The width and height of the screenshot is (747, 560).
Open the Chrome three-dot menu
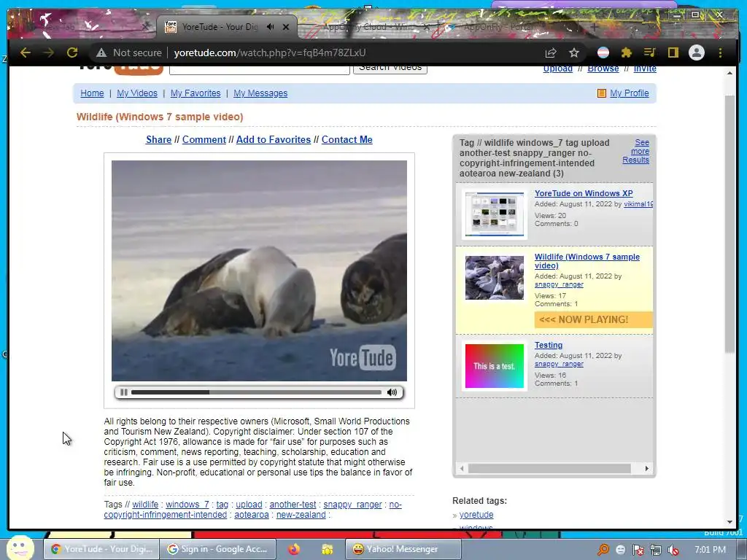click(720, 52)
